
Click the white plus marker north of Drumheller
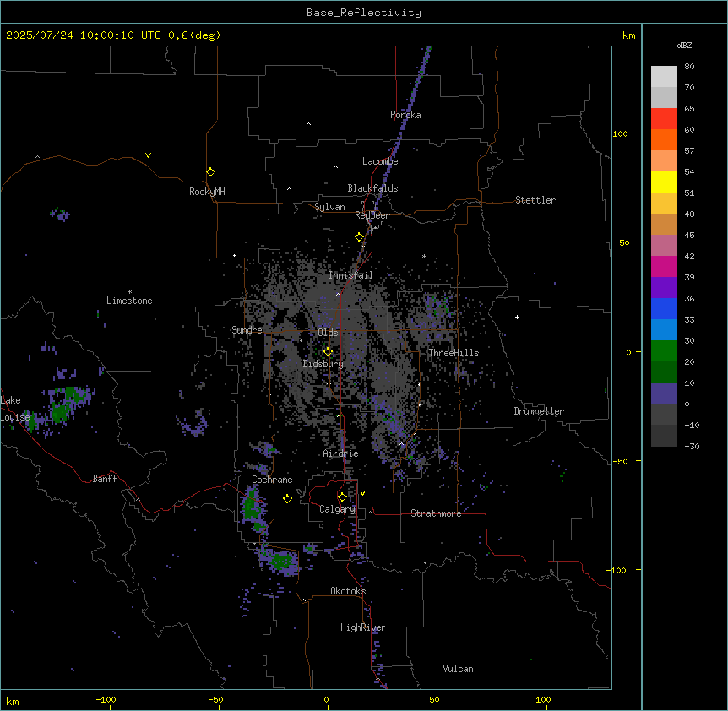pyautogui.click(x=517, y=317)
